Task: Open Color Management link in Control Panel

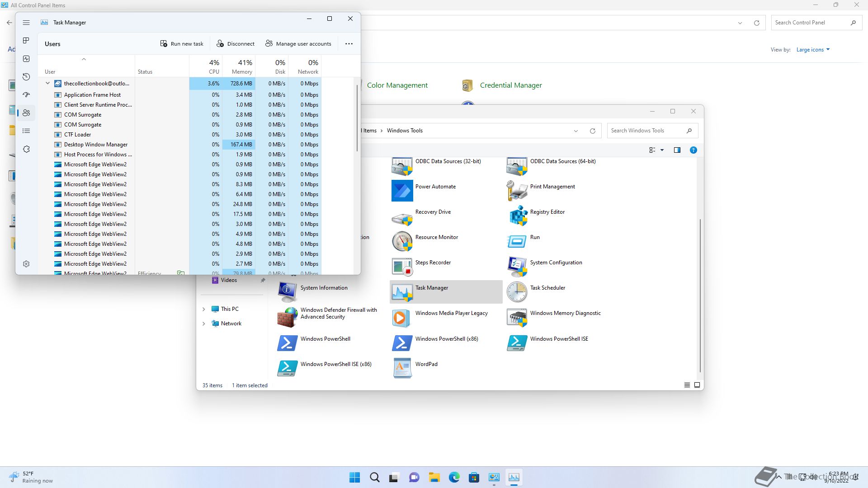Action: (x=397, y=85)
